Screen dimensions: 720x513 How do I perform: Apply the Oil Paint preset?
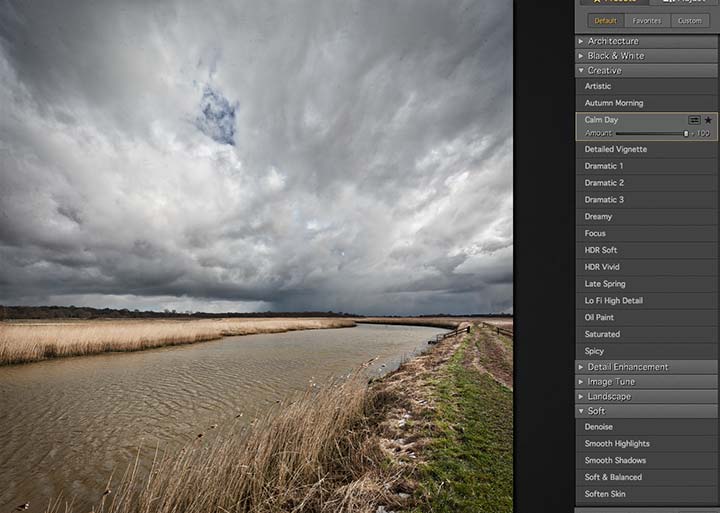click(646, 318)
